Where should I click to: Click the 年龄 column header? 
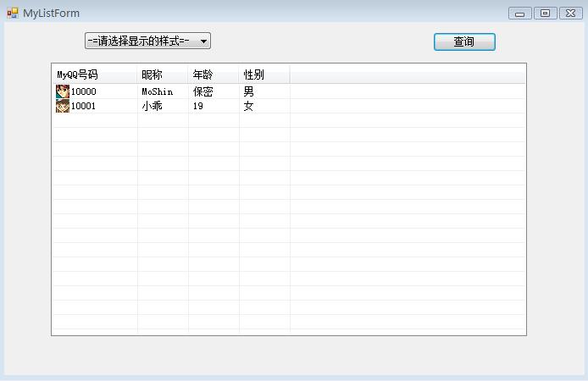[x=214, y=75]
